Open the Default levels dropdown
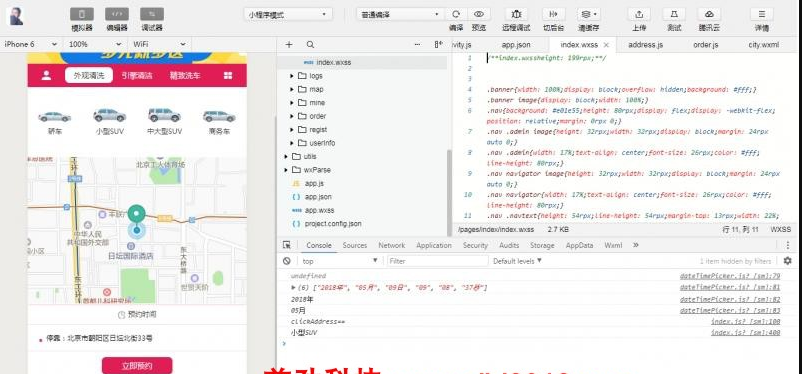This screenshot has width=802, height=374. tap(517, 261)
